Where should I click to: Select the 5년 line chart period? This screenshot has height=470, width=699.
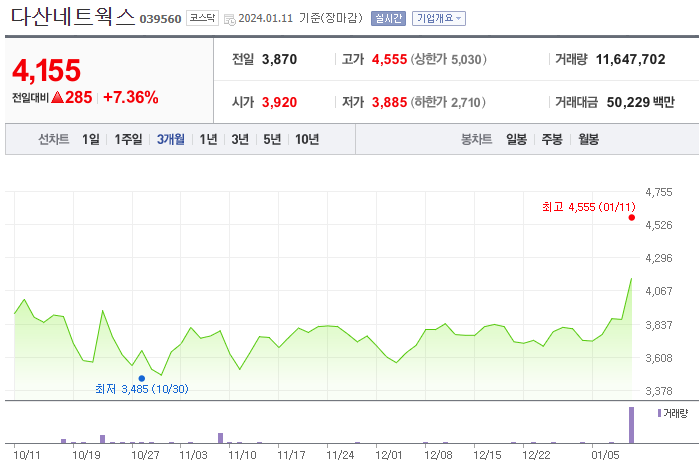point(272,140)
